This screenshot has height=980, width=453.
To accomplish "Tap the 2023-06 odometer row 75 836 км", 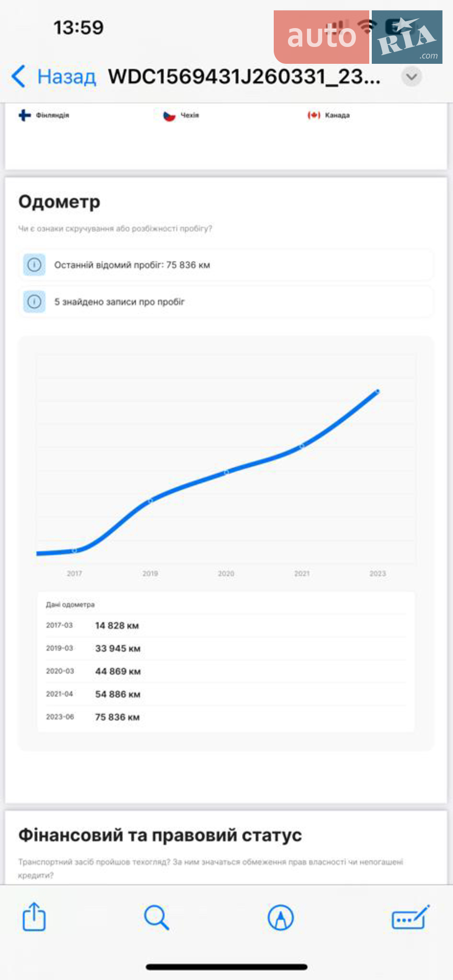I will click(x=226, y=717).
